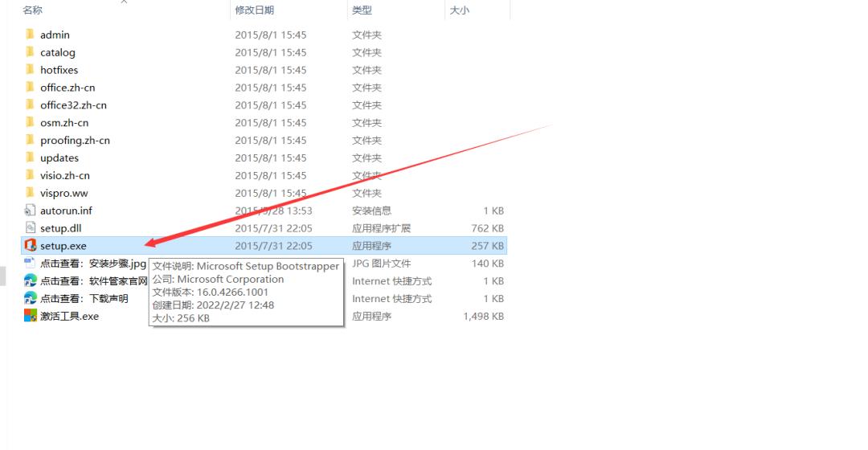Select the 激活工具.exe file name
868x450 pixels.
69,317
